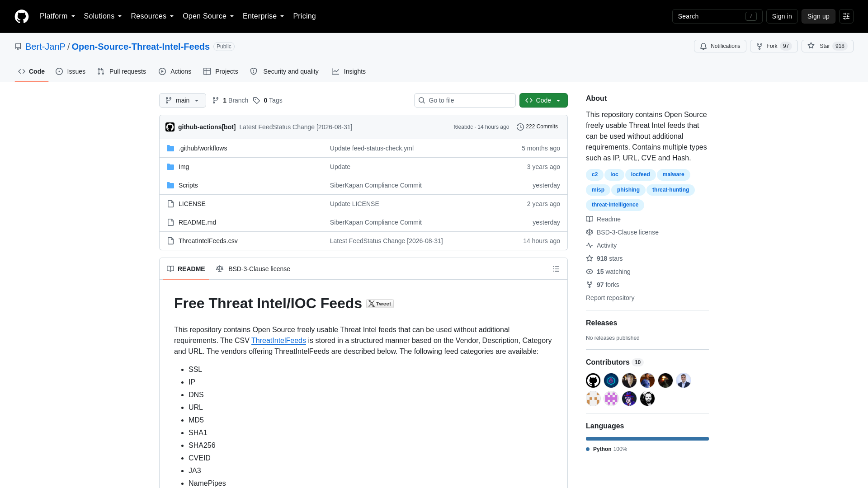Switch to the Issues tab

pos(71,71)
